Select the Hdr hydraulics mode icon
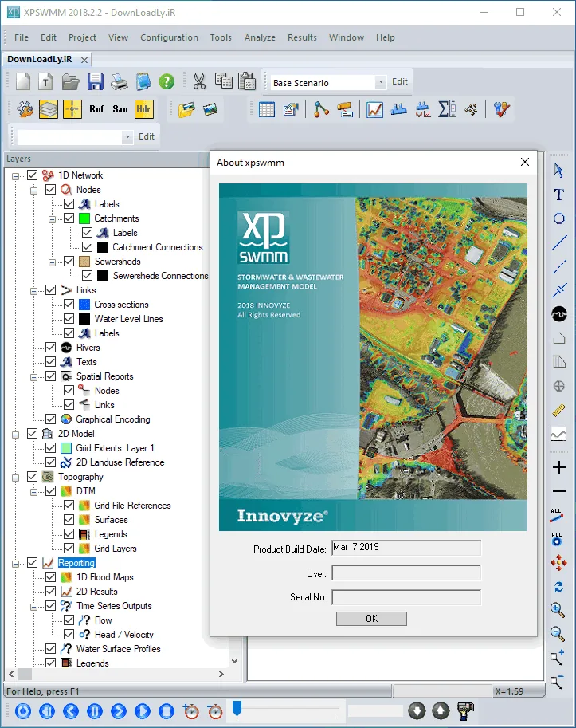 pos(143,109)
